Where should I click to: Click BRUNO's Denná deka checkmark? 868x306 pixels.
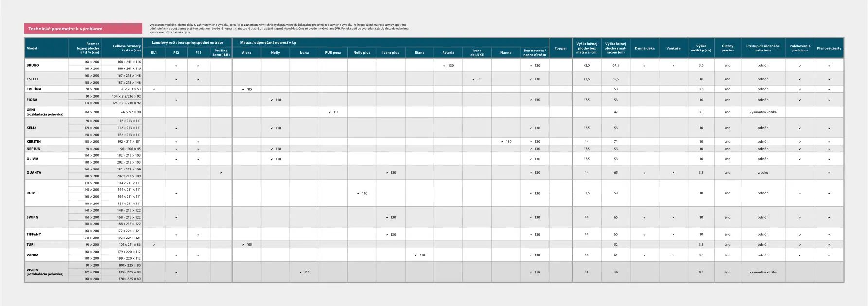(644, 66)
